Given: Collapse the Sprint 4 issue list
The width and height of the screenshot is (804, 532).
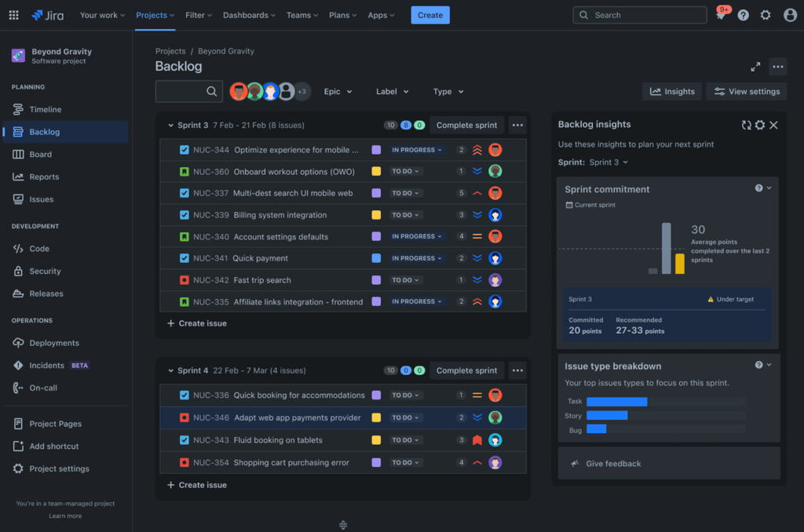Looking at the screenshot, I should [173, 370].
